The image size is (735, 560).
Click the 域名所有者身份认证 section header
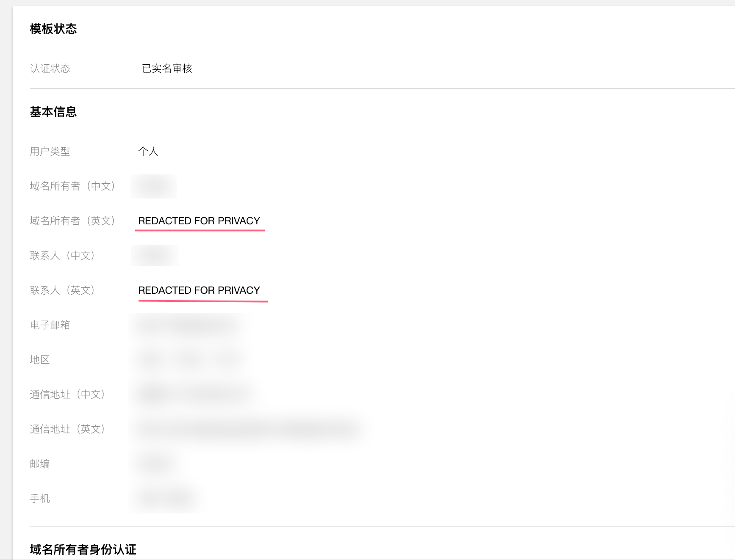pyautogui.click(x=82, y=549)
